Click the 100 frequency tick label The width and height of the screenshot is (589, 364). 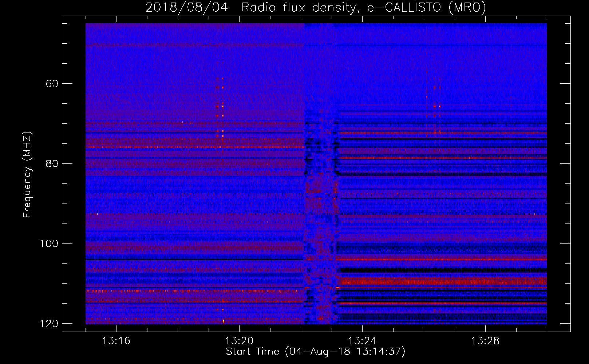(x=49, y=244)
